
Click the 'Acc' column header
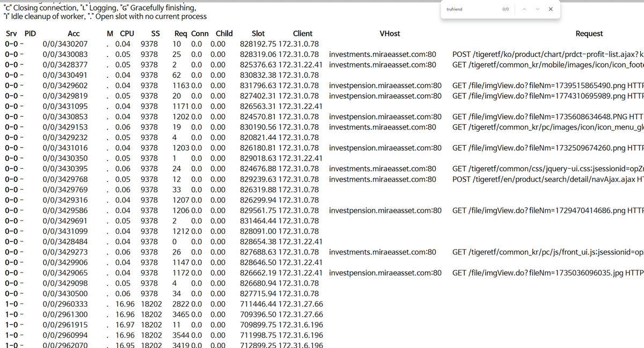coord(74,33)
